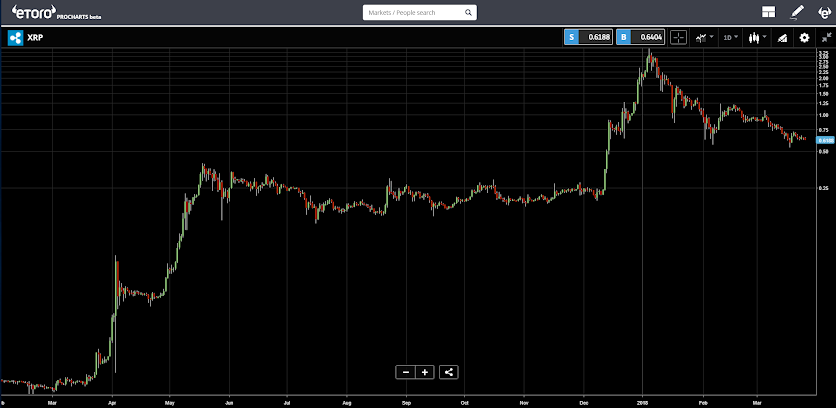The image size is (836, 408).
Task: Click the XRP Ripple logo icon
Action: point(15,38)
